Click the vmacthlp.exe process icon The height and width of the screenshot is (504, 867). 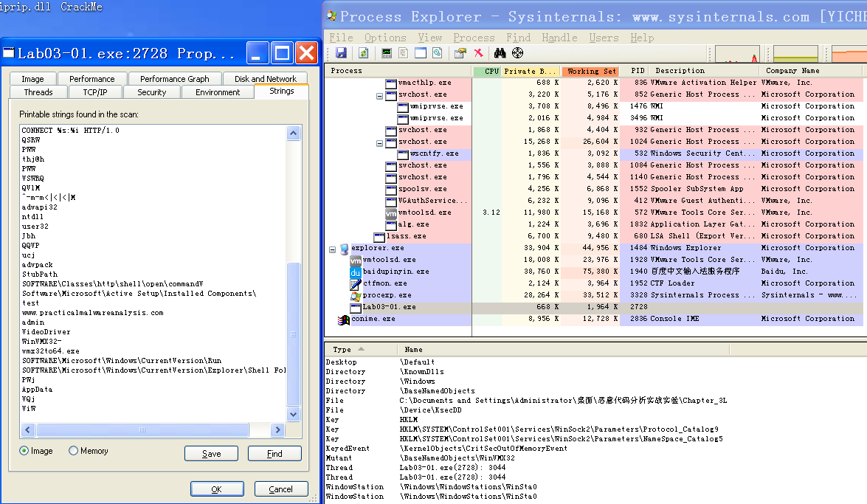point(391,83)
